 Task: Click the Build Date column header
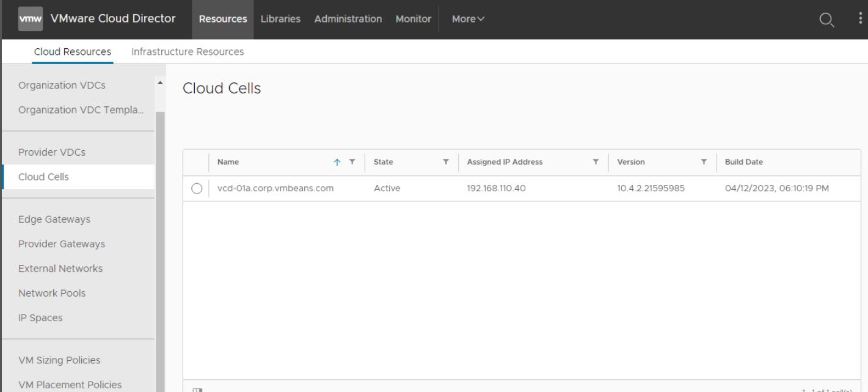pyautogui.click(x=743, y=162)
